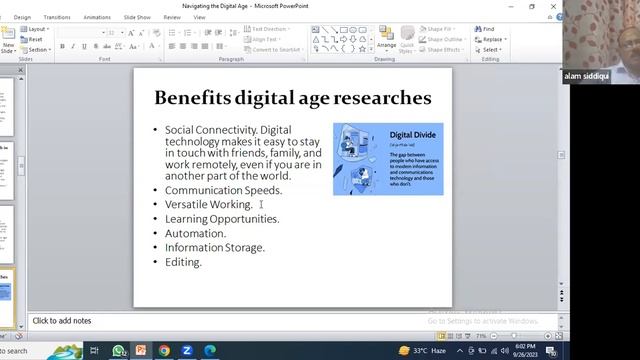This screenshot has height=360, width=640.
Task: Select the text box shape tool
Action: [316, 30]
